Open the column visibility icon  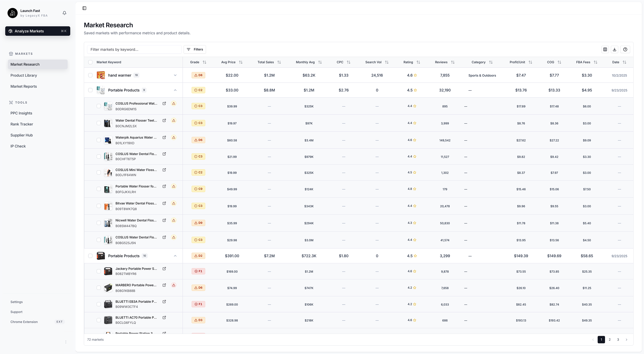[x=605, y=49]
